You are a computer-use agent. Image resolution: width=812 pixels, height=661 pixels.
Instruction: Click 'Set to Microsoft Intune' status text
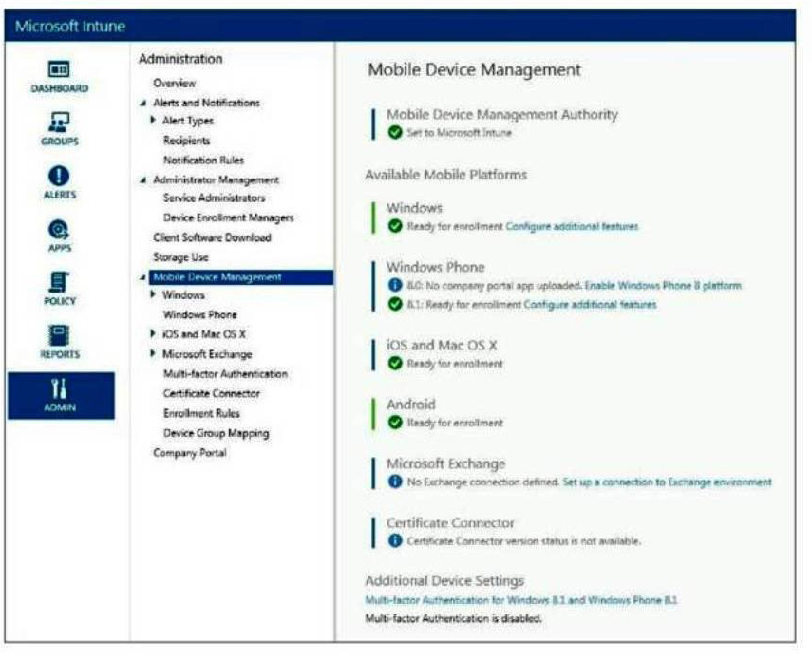[459, 133]
